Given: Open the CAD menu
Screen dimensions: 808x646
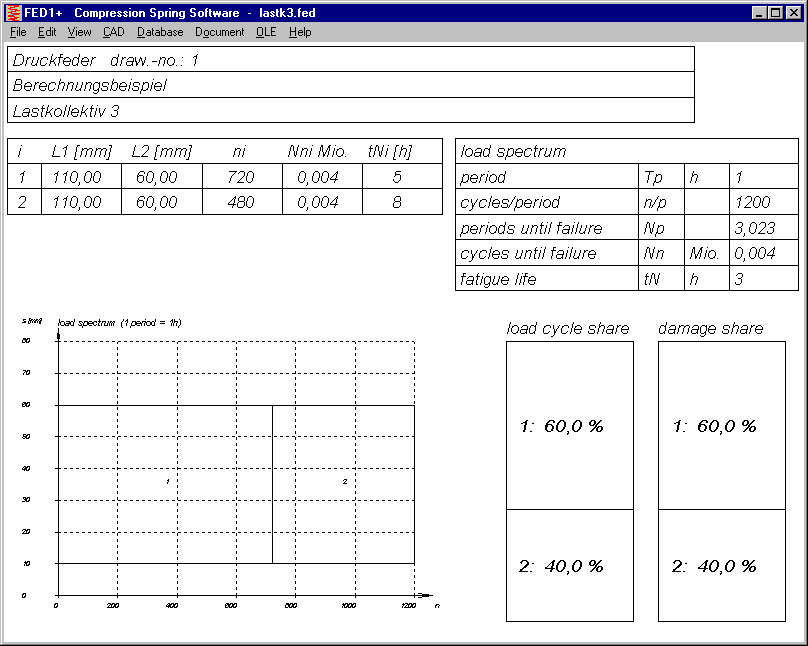Looking at the screenshot, I should (114, 32).
